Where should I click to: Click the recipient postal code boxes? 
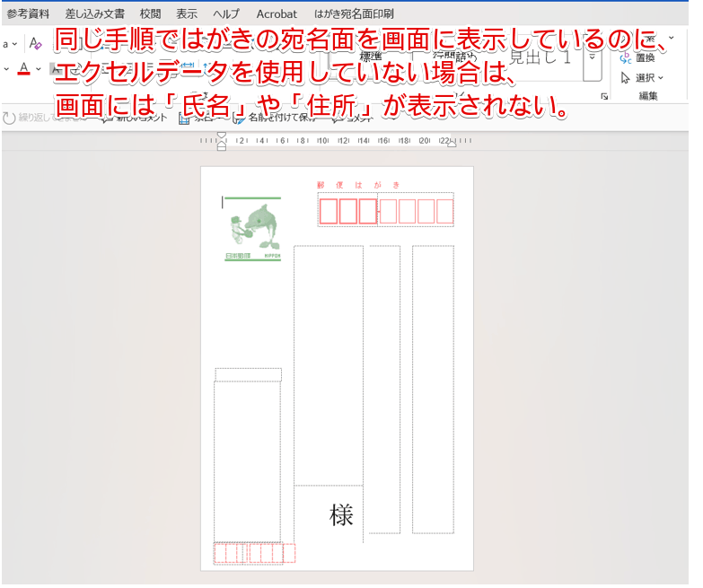click(385, 210)
